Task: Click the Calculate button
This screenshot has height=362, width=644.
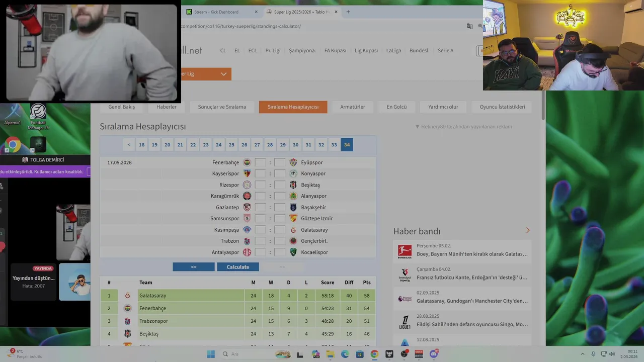Action: click(x=238, y=267)
